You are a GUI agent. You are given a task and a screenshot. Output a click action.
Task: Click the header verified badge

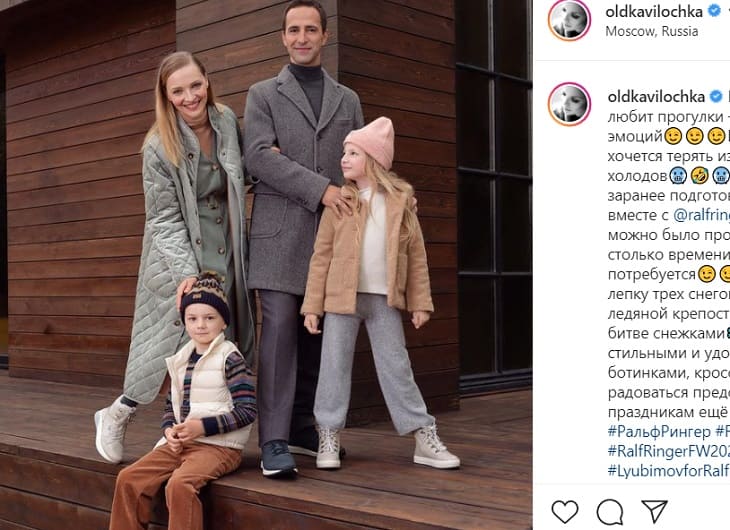(714, 11)
